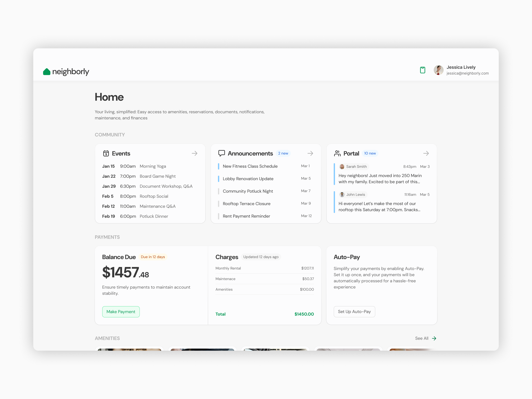Open the clipboard icon in header

point(422,70)
